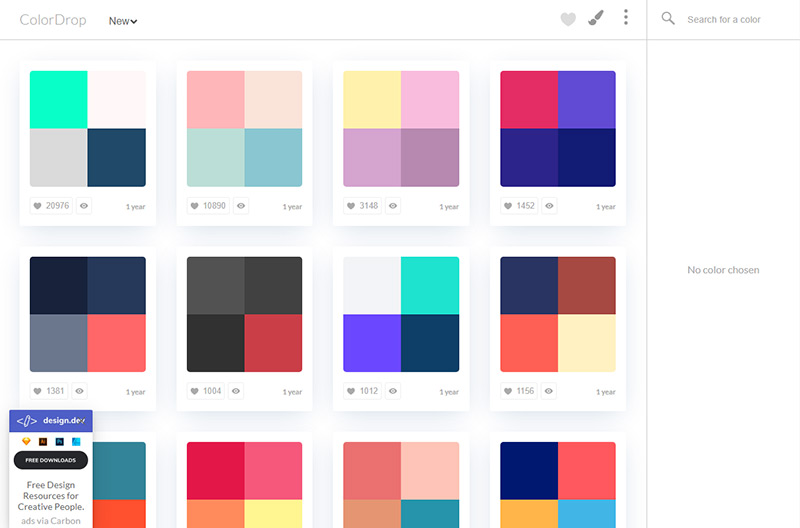Click the 'ads via Carbon' link
This screenshot has height=528, width=800.
[51, 521]
